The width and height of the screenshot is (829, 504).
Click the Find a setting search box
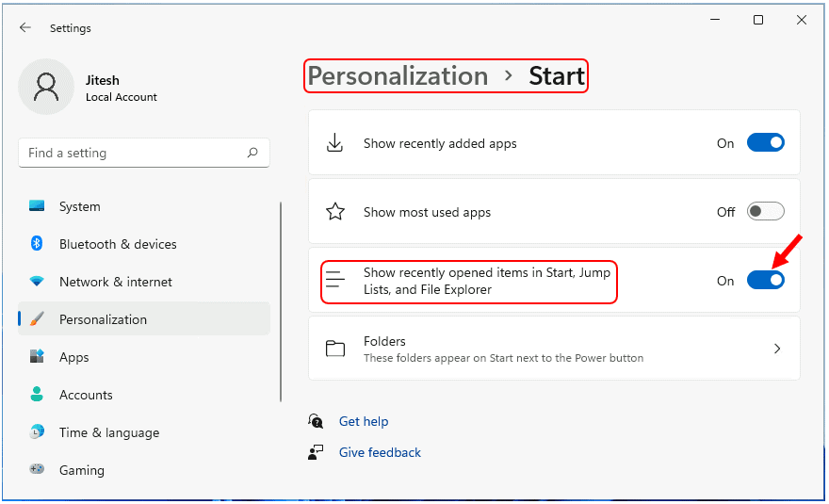coord(144,153)
